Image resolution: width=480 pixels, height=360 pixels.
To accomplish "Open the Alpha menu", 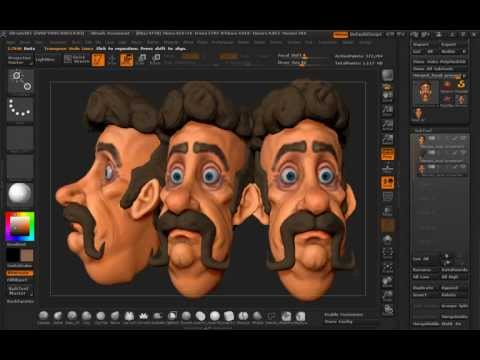I will tap(11, 42).
